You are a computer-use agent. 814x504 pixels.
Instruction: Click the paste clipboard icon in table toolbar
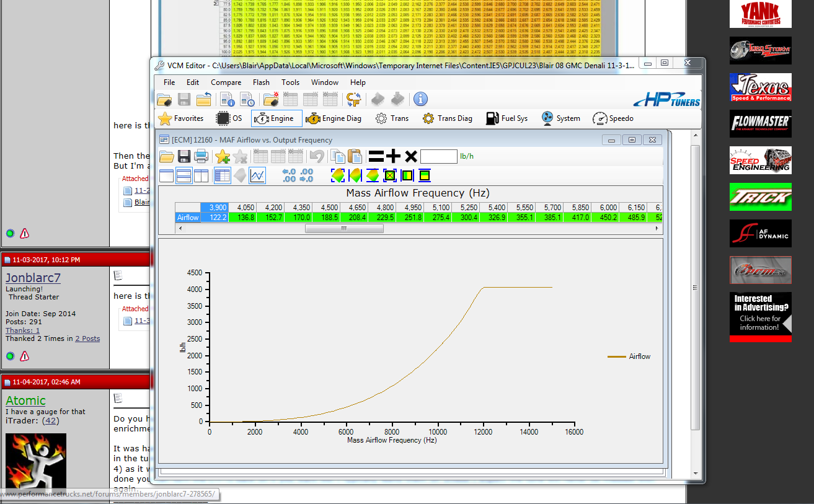click(355, 157)
